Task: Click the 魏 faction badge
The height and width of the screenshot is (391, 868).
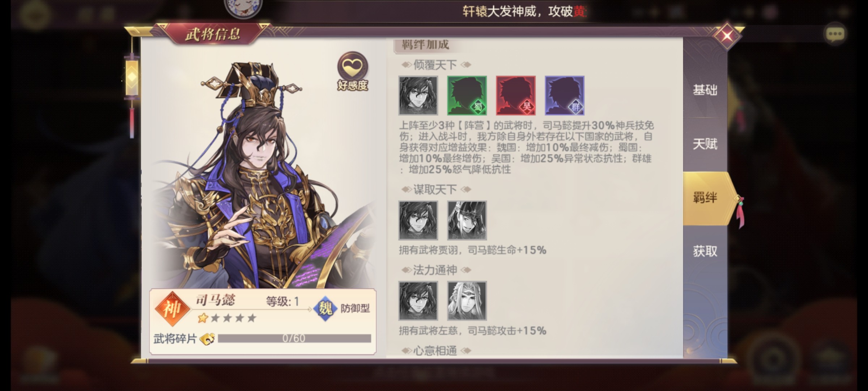Action: click(325, 308)
